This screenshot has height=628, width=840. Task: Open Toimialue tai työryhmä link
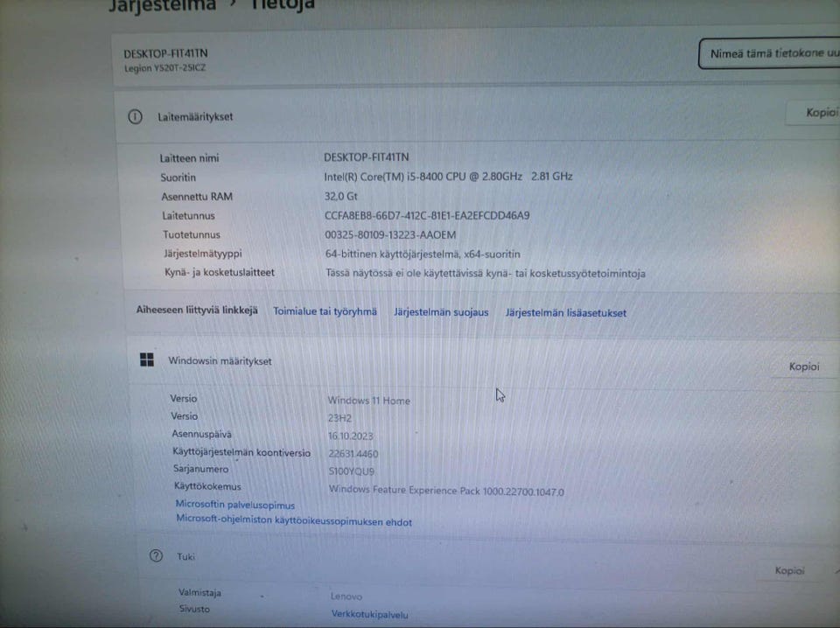(325, 311)
